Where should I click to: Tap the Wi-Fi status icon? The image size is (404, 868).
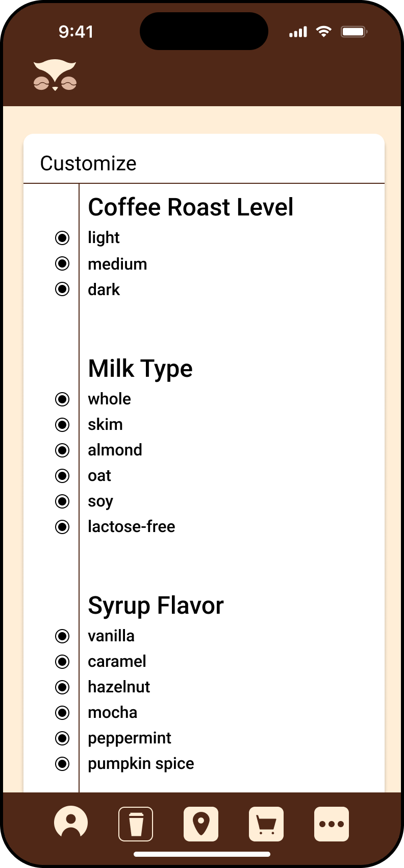click(x=323, y=32)
